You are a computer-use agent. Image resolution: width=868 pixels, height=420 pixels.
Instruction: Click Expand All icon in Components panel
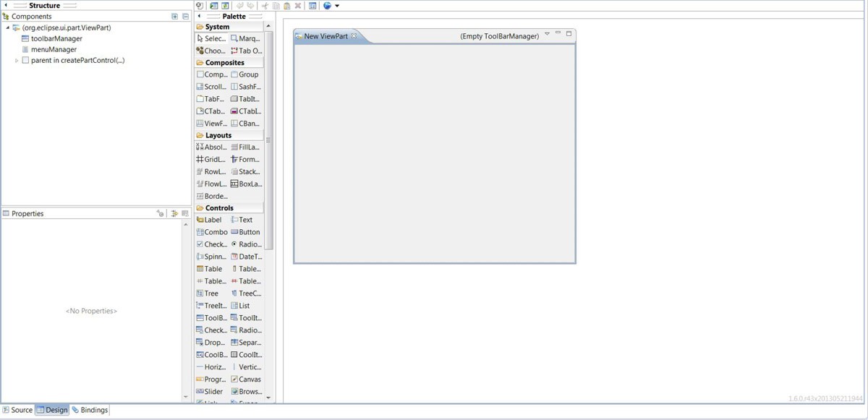click(174, 17)
